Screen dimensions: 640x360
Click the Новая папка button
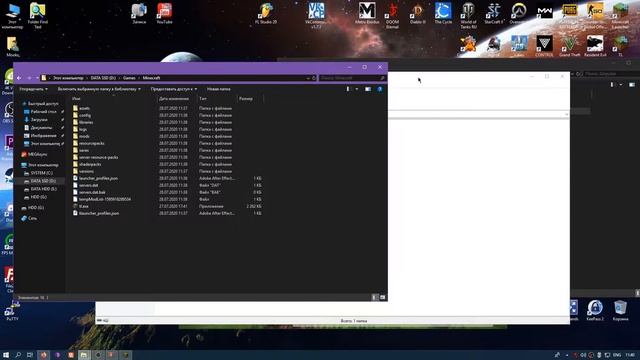(x=218, y=89)
